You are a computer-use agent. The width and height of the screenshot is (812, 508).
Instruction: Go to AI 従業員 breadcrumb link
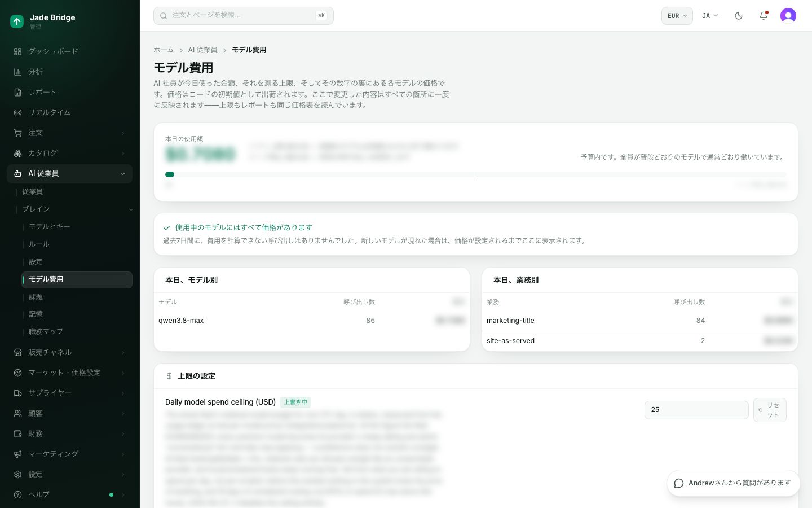[x=202, y=50]
